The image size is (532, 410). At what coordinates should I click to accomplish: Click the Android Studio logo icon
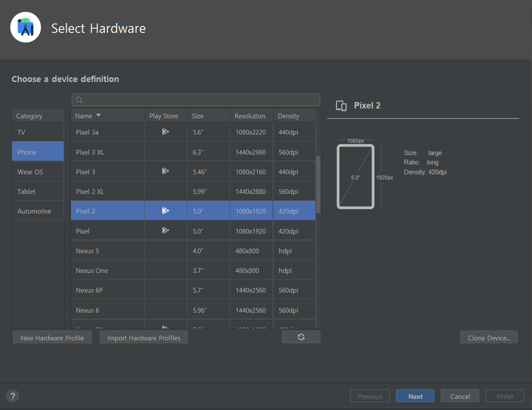click(x=26, y=27)
